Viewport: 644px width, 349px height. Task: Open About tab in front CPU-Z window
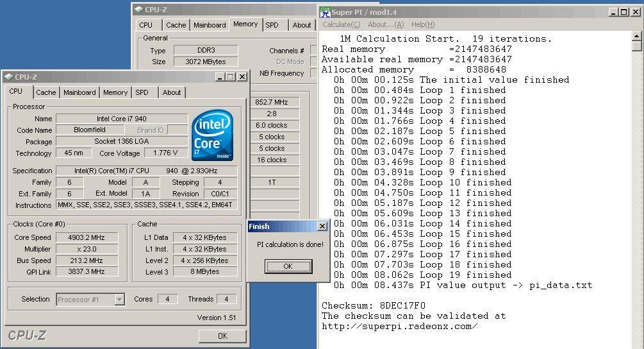[172, 92]
